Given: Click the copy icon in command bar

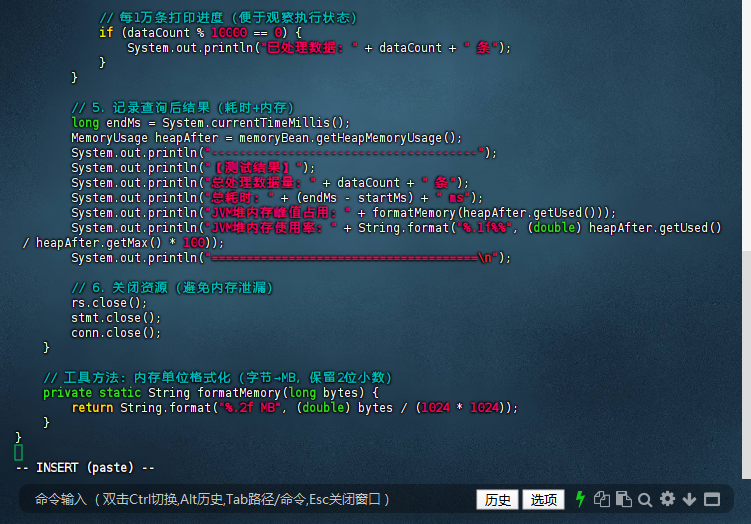Looking at the screenshot, I should pyautogui.click(x=602, y=499).
